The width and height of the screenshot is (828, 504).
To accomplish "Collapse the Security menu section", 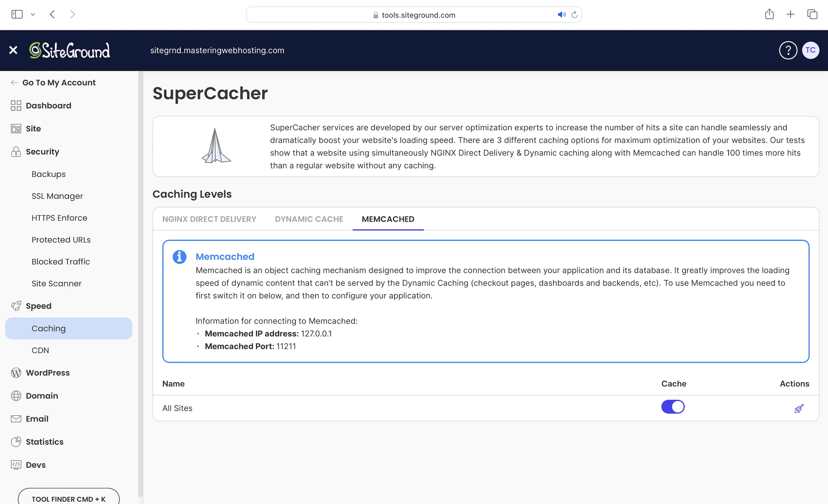I will (42, 152).
